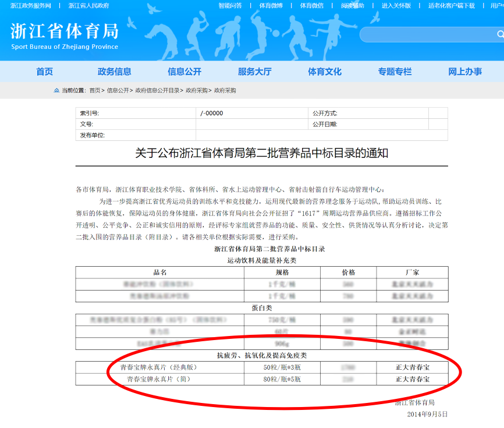
Task: Click signature text 浙江省体育局 near date
Action: point(414,402)
